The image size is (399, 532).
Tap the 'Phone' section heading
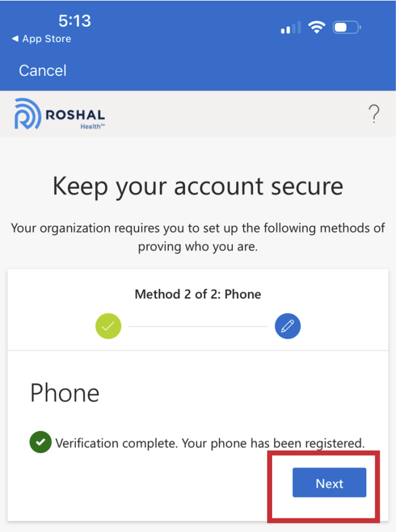(x=64, y=393)
